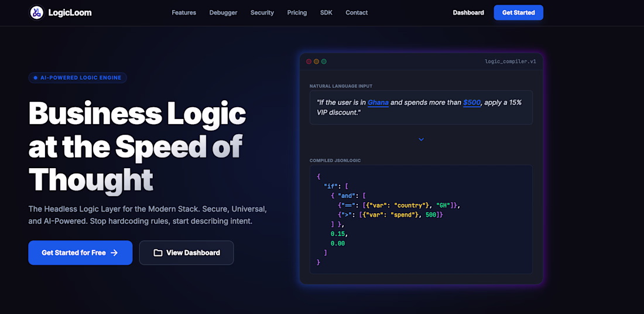Viewport: 644px width, 314px height.
Task: Select the SDK nav item
Action: pyautogui.click(x=326, y=13)
